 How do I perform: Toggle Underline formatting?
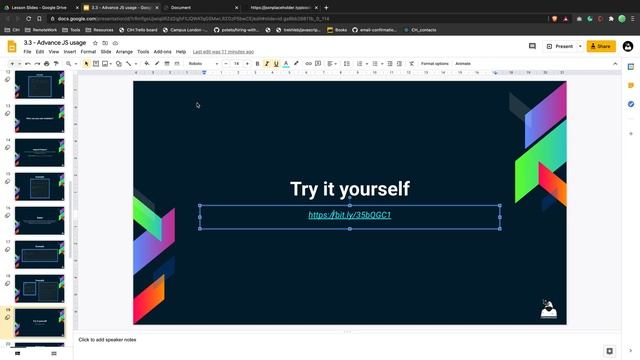pos(276,64)
